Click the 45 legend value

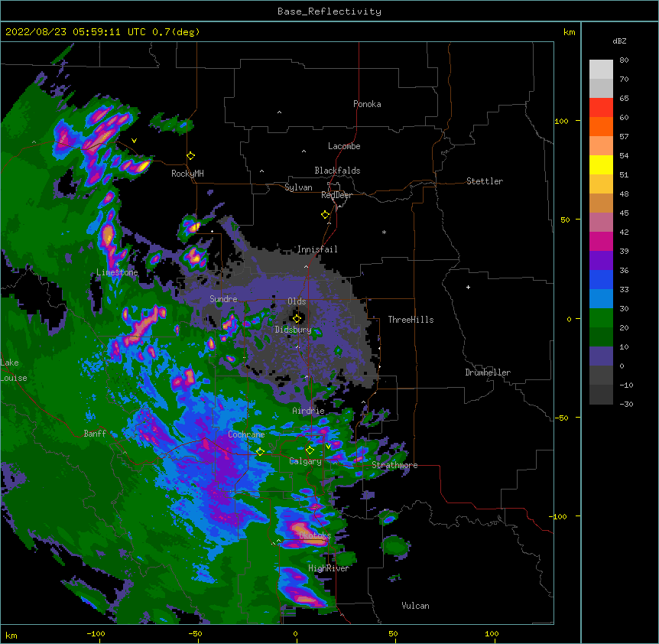[x=624, y=213]
